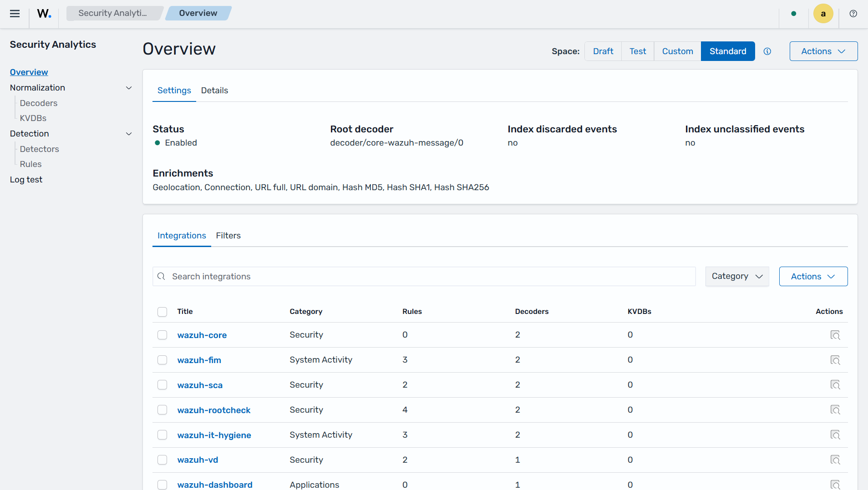The image size is (868, 490).
Task: Open the wazuh-dashboard integration link
Action: 215,485
